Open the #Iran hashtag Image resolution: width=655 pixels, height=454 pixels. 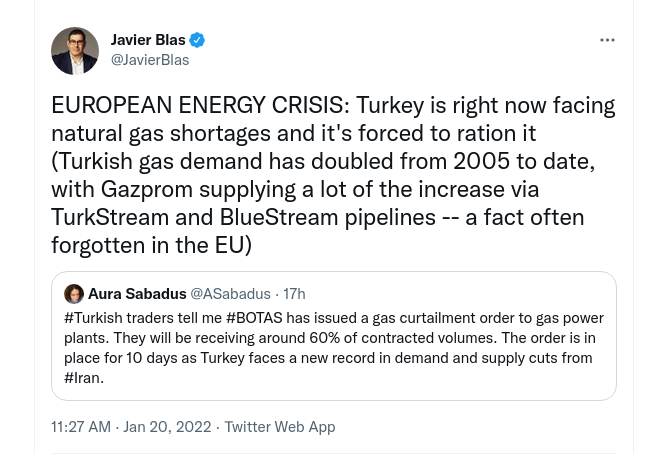point(83,378)
